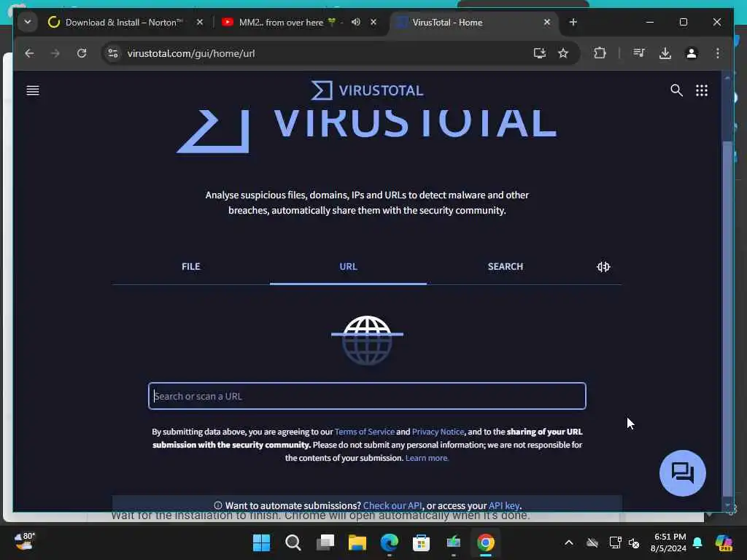This screenshot has width=747, height=560.
Task: Bookmark this page with the star icon
Action: 563,53
